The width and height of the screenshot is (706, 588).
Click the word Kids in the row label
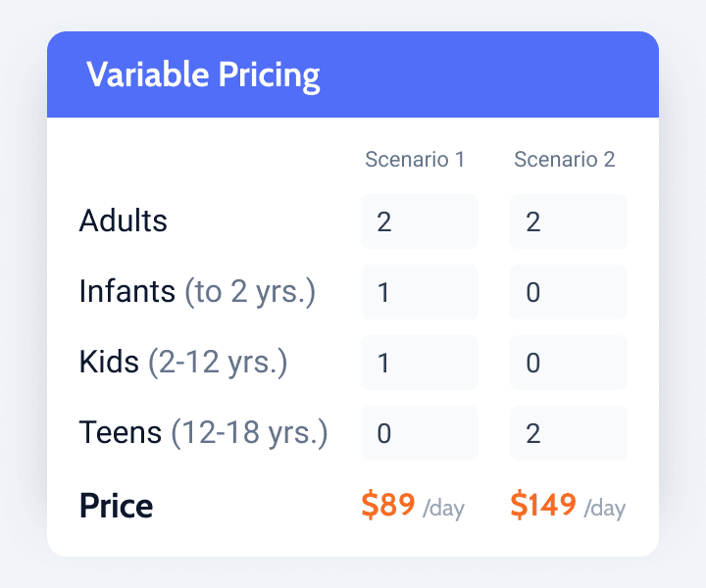coord(109,363)
